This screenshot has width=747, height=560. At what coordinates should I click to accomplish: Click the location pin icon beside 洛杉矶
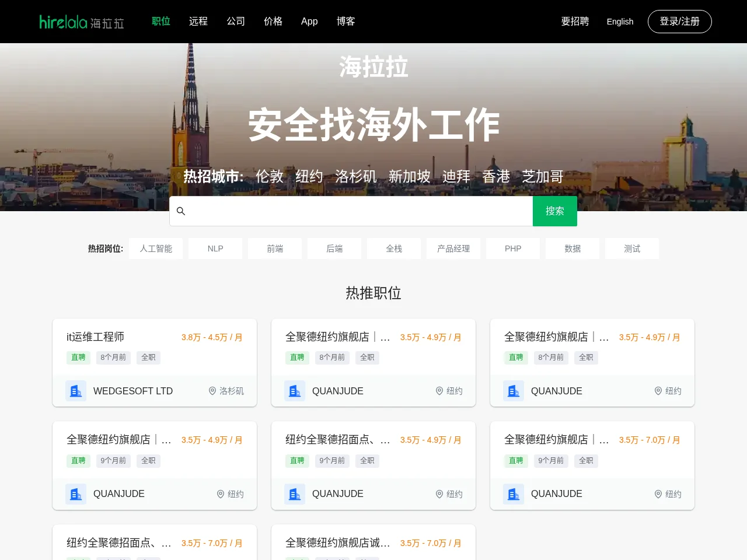coord(212,391)
